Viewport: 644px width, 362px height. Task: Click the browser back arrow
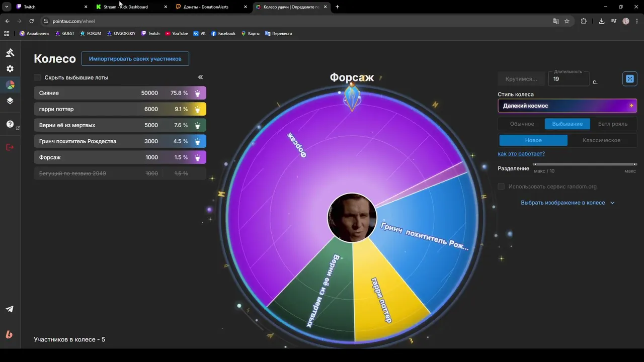7,21
